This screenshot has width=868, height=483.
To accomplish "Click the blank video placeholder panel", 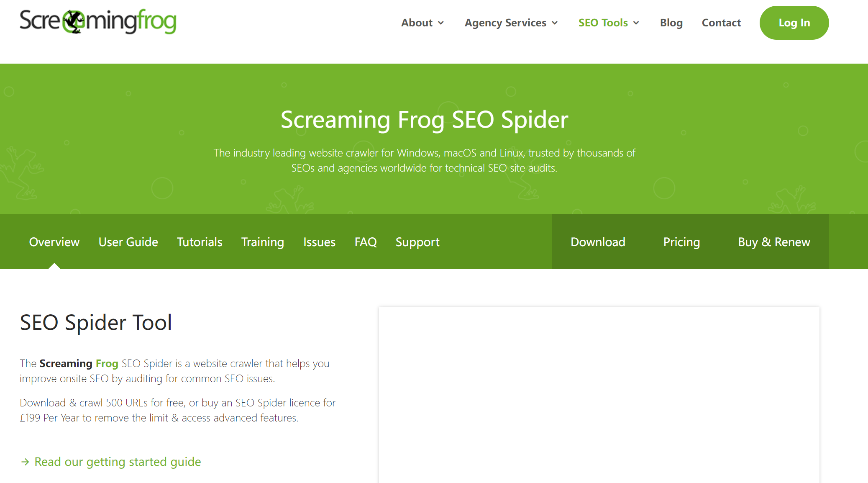I will coord(599,394).
